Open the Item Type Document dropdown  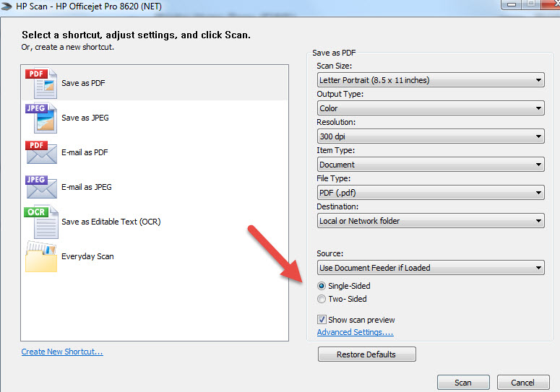tap(431, 165)
